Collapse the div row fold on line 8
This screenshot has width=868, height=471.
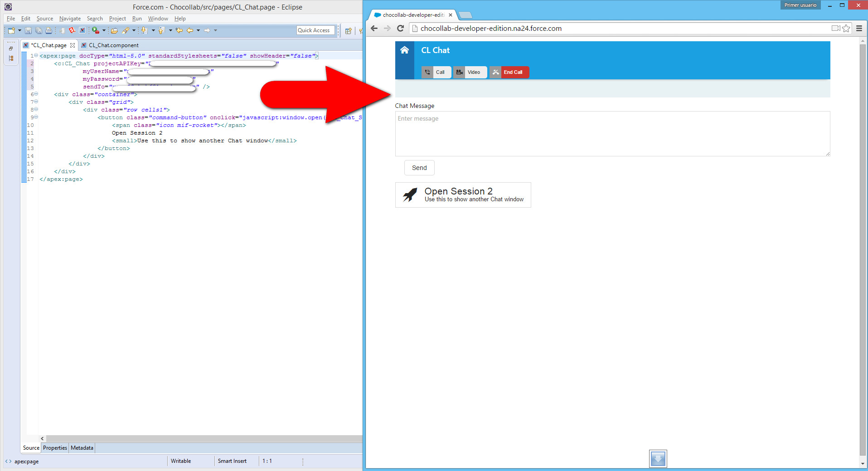(36, 110)
